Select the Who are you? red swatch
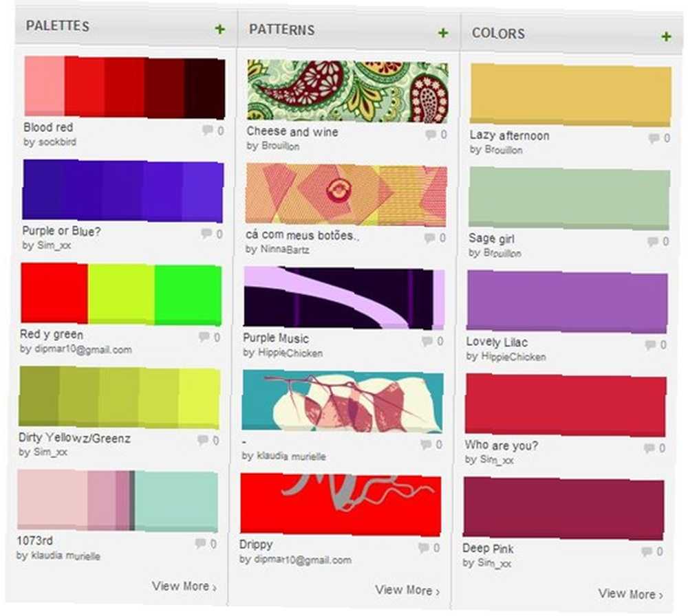 566,405
